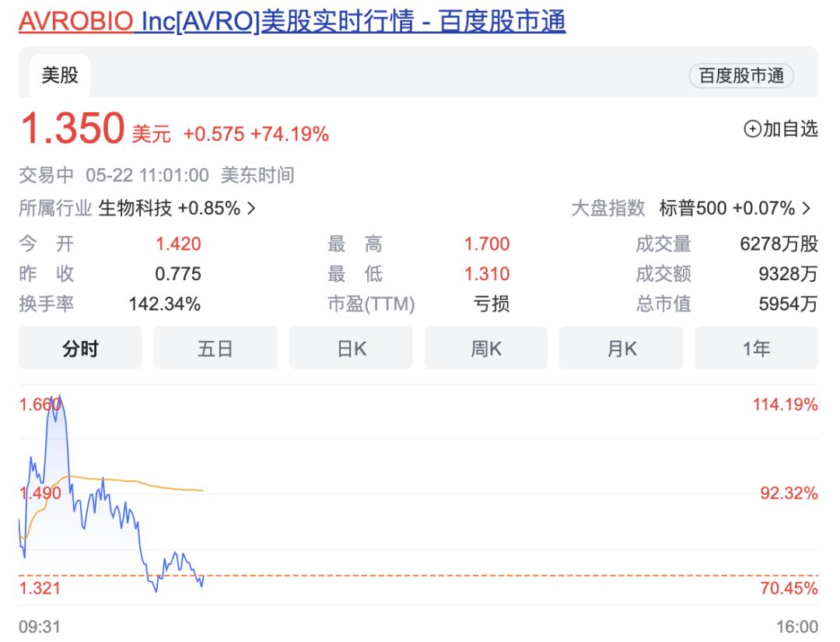Select the 1年 chart tab
This screenshot has height=642, width=840.
(756, 348)
